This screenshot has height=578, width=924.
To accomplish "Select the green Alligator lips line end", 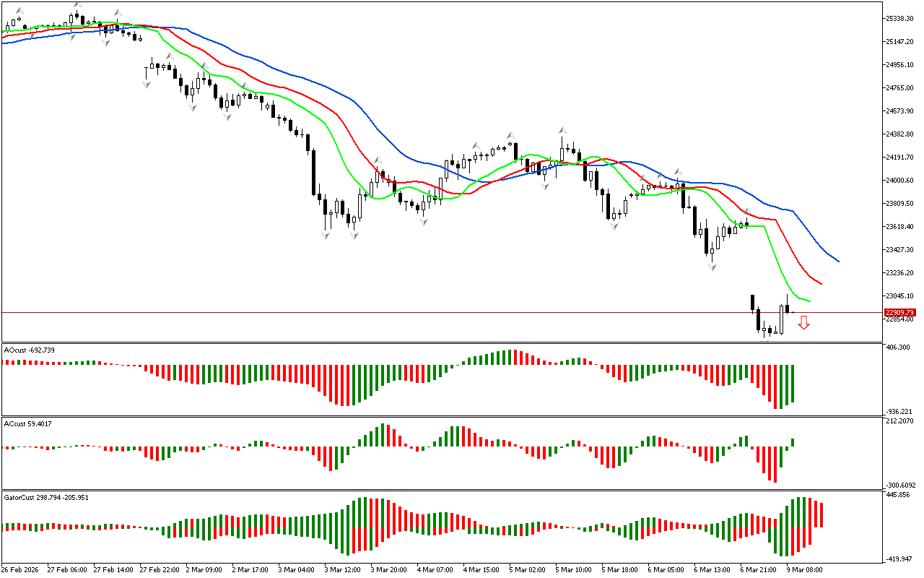I will [808, 301].
